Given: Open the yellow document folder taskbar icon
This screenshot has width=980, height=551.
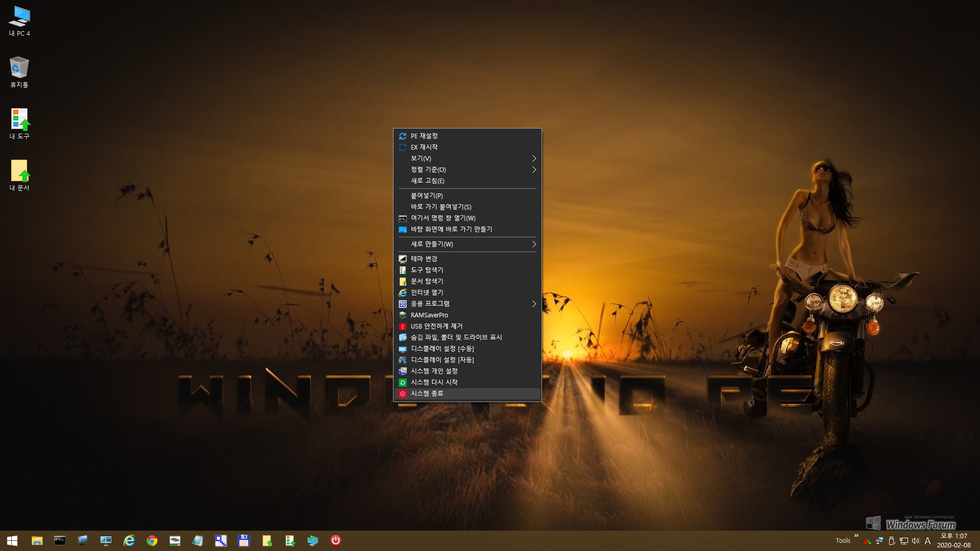Looking at the screenshot, I should (x=266, y=540).
